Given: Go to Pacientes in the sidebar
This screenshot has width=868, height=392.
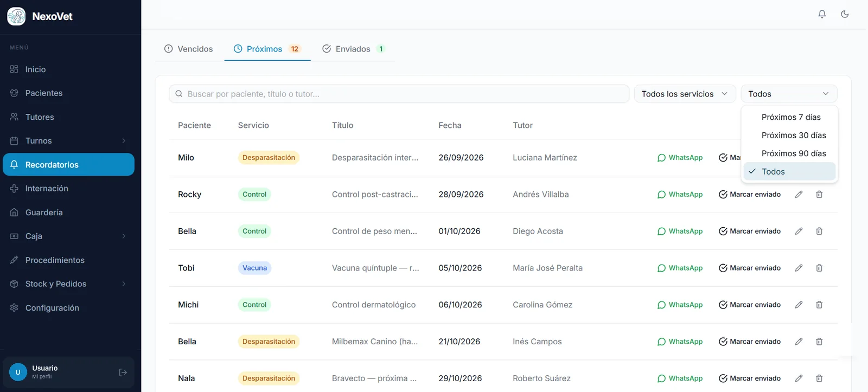Looking at the screenshot, I should click(68, 93).
